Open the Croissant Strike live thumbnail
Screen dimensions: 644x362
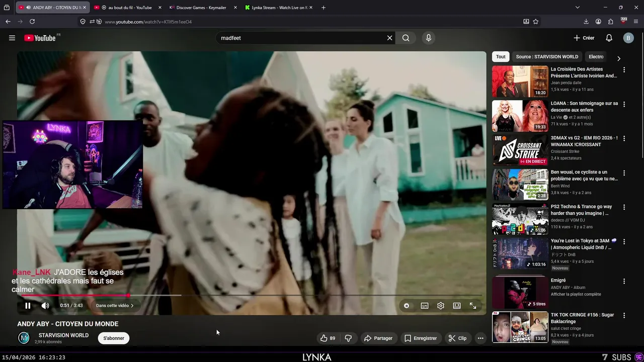click(x=520, y=150)
